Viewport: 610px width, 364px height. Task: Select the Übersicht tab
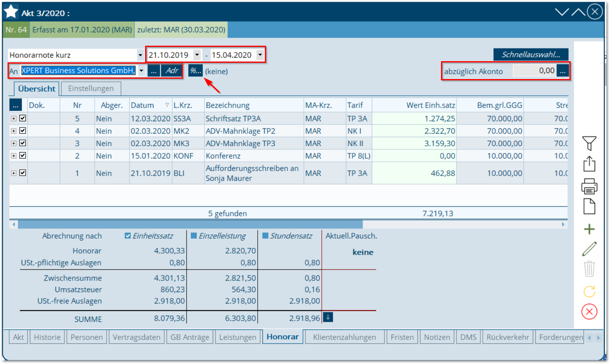click(37, 89)
